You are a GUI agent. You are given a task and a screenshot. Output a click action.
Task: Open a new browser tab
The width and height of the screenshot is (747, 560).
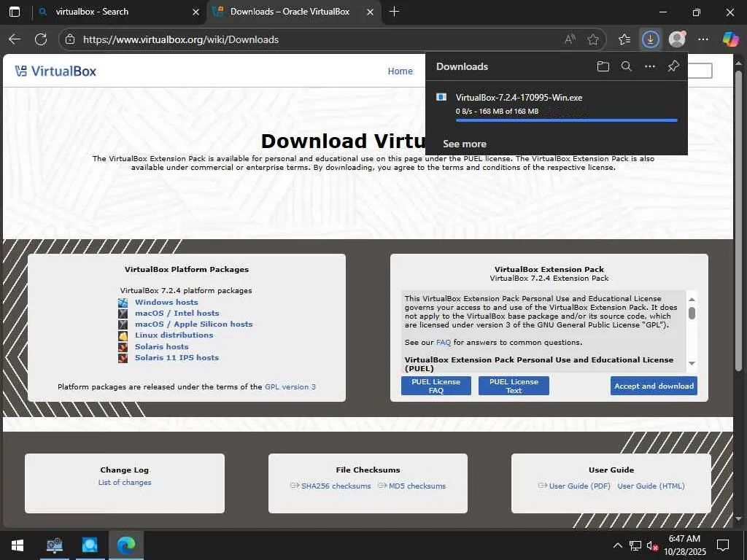click(x=394, y=12)
